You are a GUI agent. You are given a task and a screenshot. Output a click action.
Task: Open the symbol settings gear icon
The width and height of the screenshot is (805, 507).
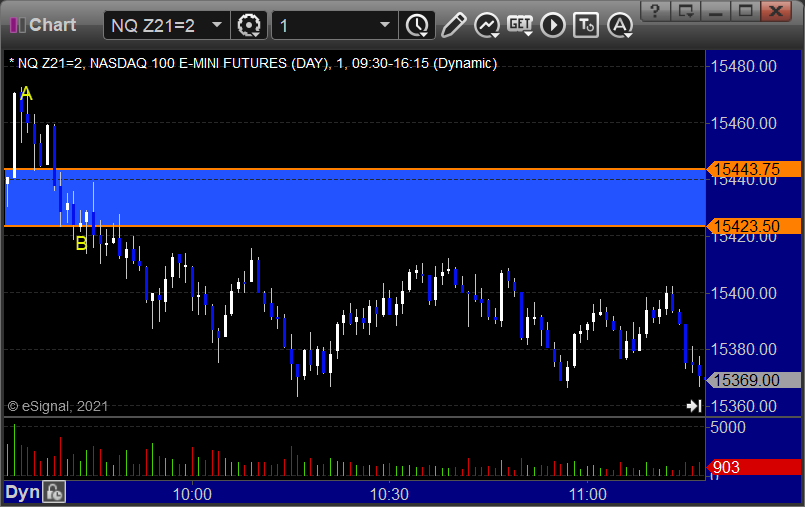[249, 25]
